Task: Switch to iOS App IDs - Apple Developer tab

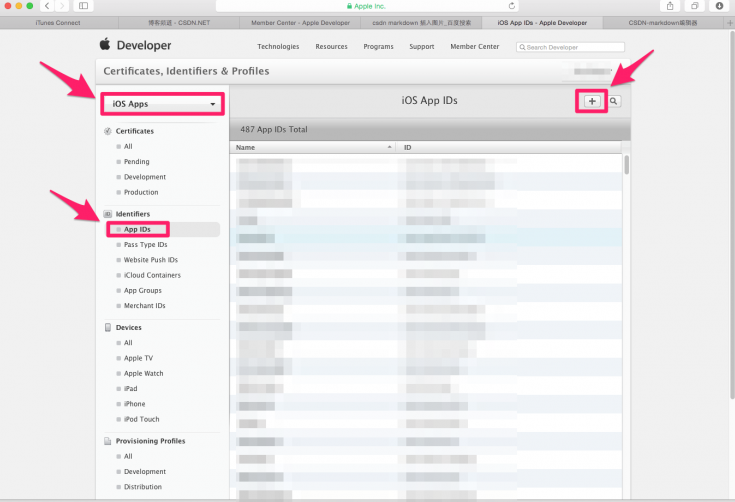Action: pyautogui.click(x=542, y=22)
